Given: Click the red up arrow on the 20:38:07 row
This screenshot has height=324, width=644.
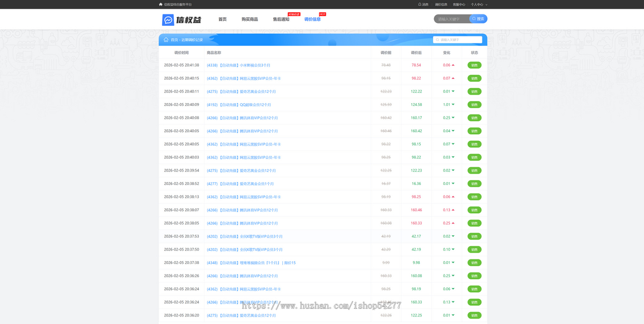Looking at the screenshot, I should pyautogui.click(x=453, y=210).
